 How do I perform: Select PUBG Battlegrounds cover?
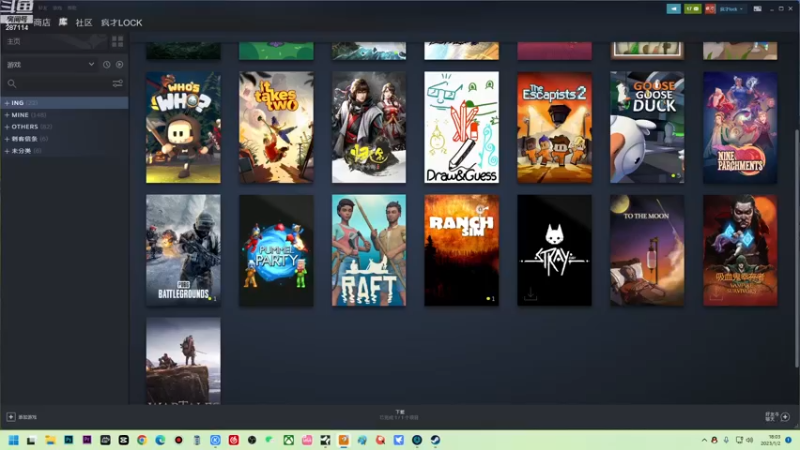(x=183, y=250)
